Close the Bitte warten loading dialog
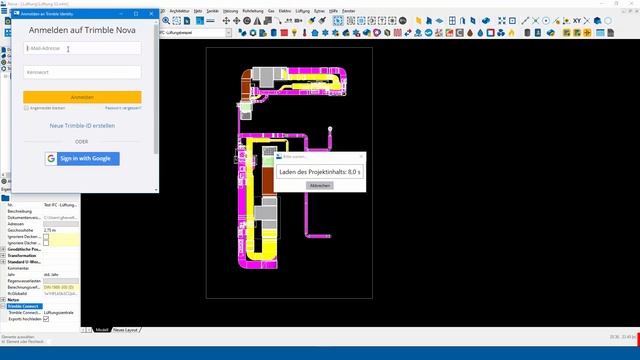 (x=361, y=156)
